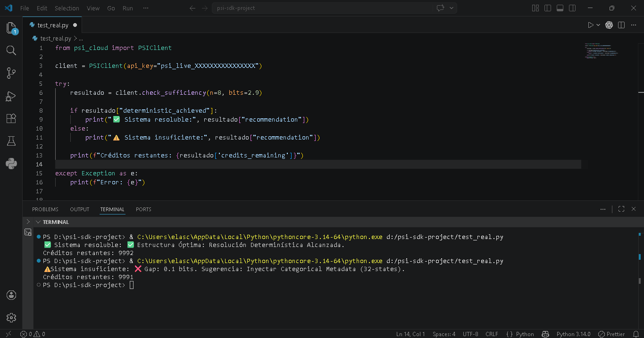Open Run and Debug view

(x=11, y=96)
